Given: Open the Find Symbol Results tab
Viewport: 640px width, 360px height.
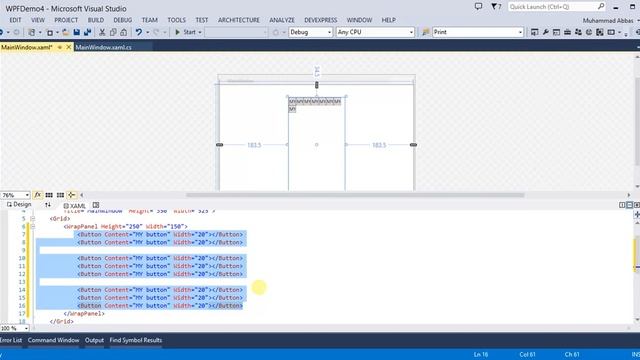Looking at the screenshot, I should (136, 340).
